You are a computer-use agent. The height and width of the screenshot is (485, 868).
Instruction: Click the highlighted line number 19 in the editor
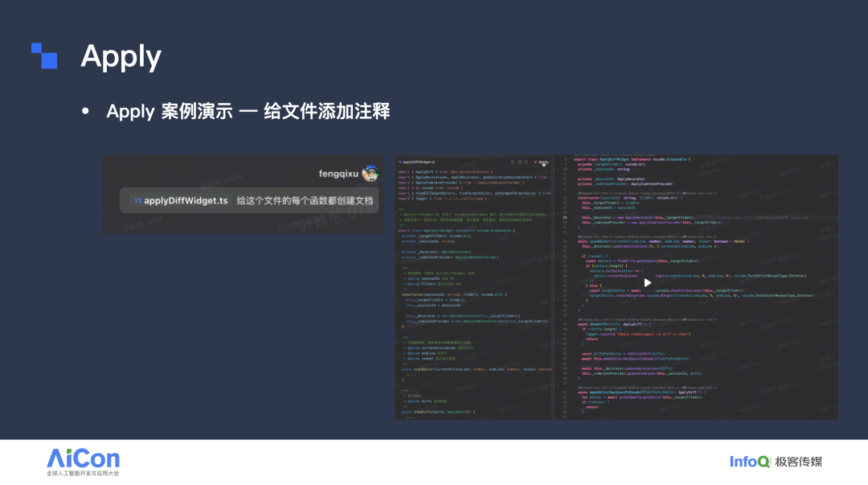click(565, 217)
